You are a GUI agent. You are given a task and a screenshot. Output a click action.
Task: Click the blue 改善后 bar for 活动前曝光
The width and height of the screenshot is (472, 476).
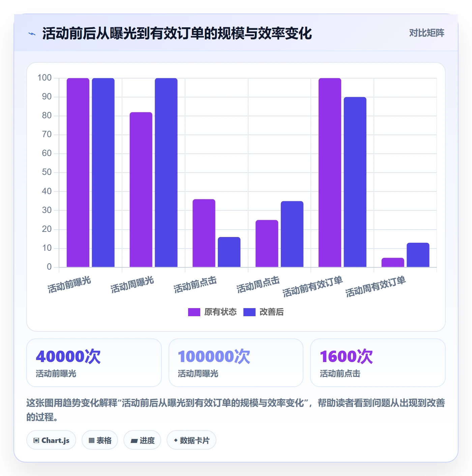click(x=103, y=173)
